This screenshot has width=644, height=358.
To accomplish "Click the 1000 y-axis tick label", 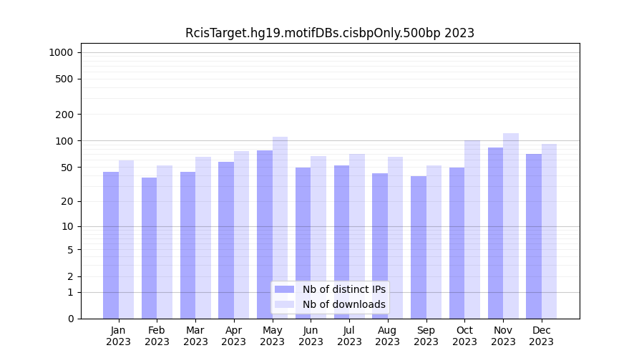I will pyautogui.click(x=61, y=52).
